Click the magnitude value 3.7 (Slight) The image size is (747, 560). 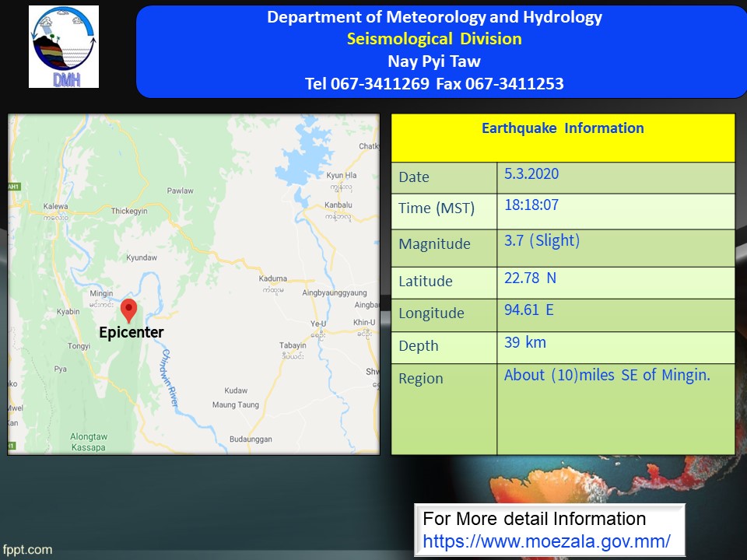pos(542,240)
